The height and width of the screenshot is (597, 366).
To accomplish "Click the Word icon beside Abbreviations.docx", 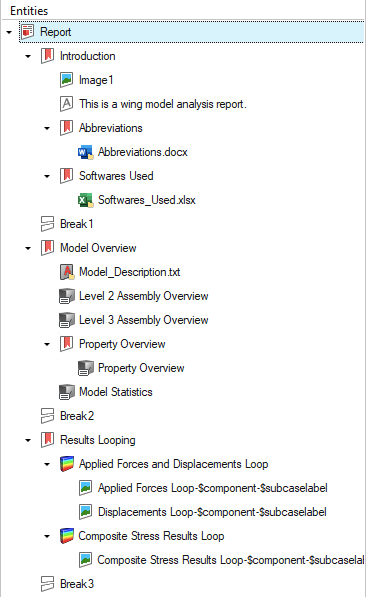I will tap(85, 152).
